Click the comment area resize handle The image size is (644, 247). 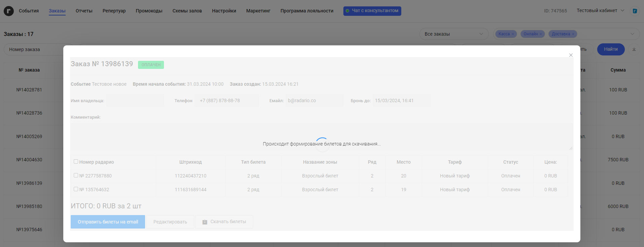[571, 148]
